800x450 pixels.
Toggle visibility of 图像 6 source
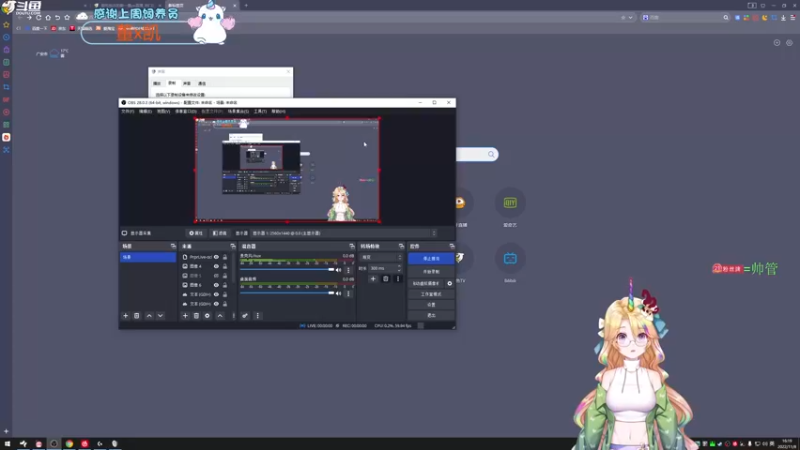pos(216,285)
